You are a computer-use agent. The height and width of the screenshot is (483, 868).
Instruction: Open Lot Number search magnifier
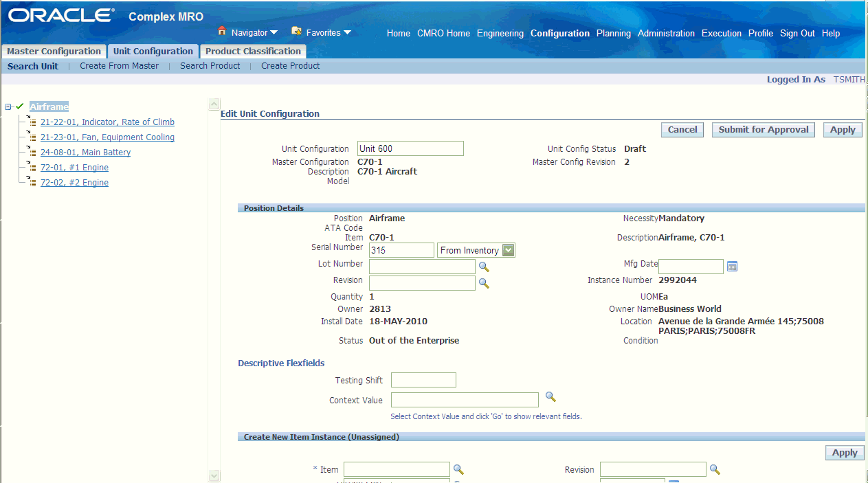click(x=484, y=267)
